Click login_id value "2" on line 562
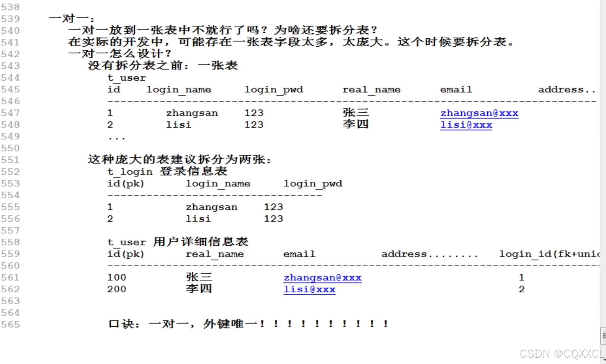Screen dimensions: 606x364 click(x=522, y=289)
